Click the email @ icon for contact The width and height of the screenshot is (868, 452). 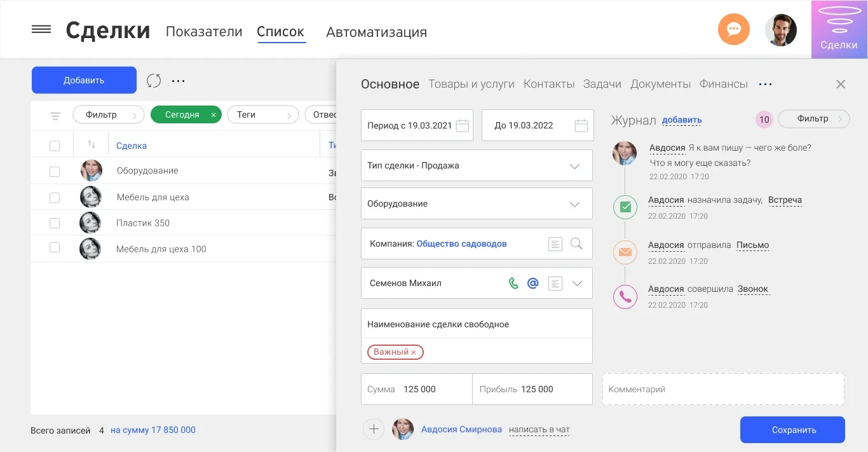click(533, 284)
